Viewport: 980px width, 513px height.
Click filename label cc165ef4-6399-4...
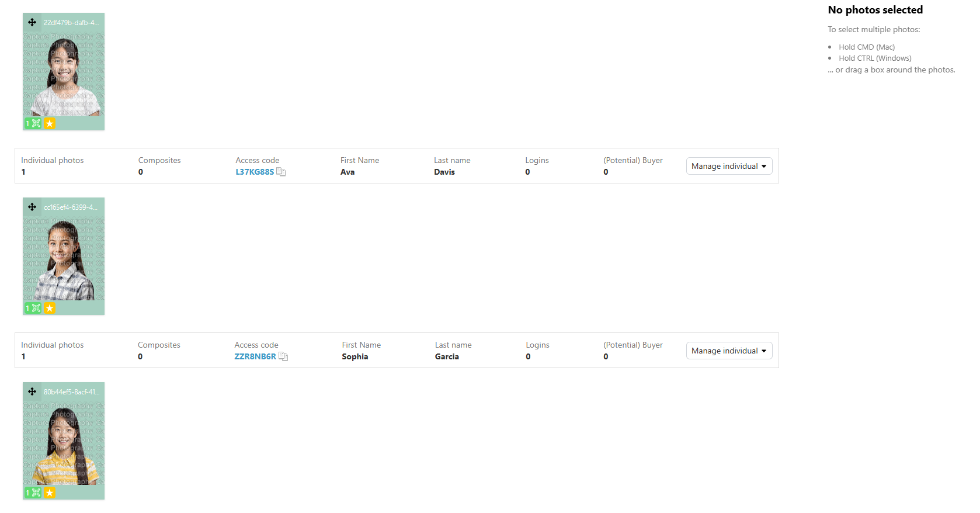pos(71,207)
